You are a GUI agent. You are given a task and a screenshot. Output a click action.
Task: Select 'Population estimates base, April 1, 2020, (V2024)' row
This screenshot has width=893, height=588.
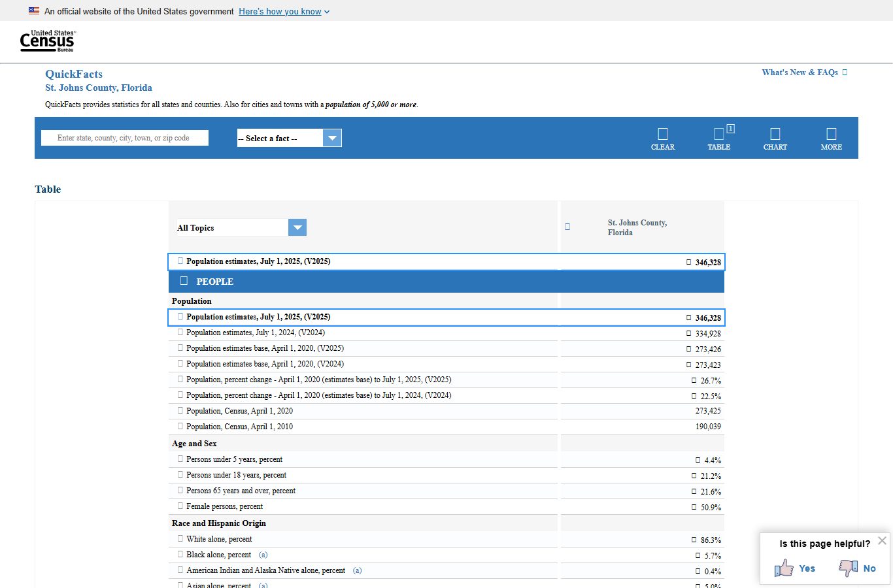tap(446, 365)
